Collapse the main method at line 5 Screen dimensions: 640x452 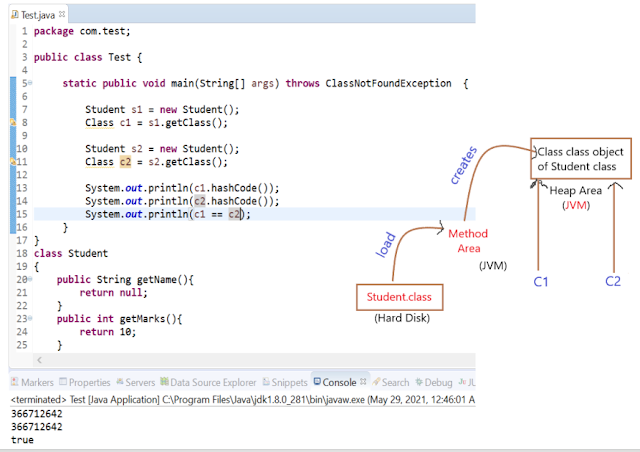[x=30, y=83]
